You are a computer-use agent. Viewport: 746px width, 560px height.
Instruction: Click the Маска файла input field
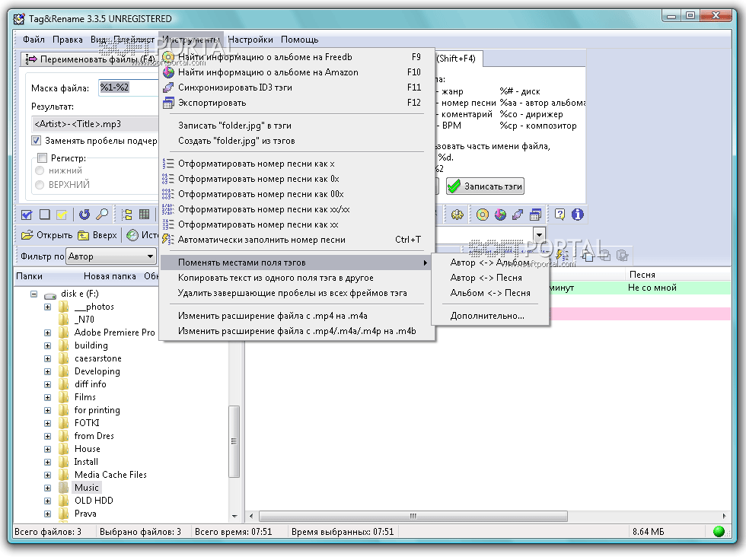click(129, 87)
